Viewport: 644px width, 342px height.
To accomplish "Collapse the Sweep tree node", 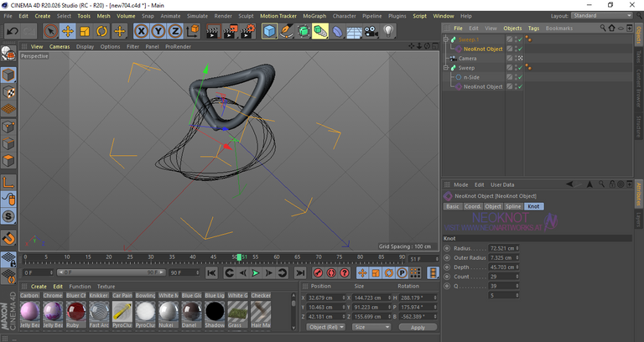I will [x=445, y=68].
